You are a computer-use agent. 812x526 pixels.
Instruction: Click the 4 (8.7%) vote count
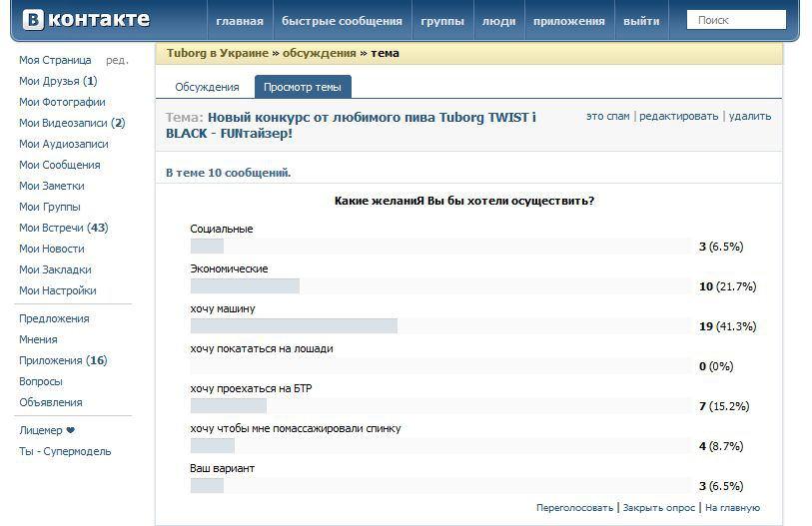pyautogui.click(x=721, y=446)
